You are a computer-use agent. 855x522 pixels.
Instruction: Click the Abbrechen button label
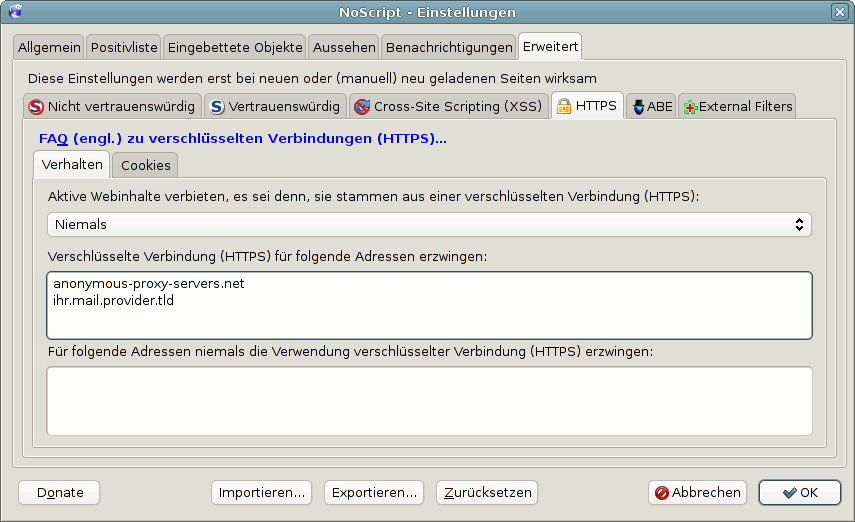click(706, 493)
